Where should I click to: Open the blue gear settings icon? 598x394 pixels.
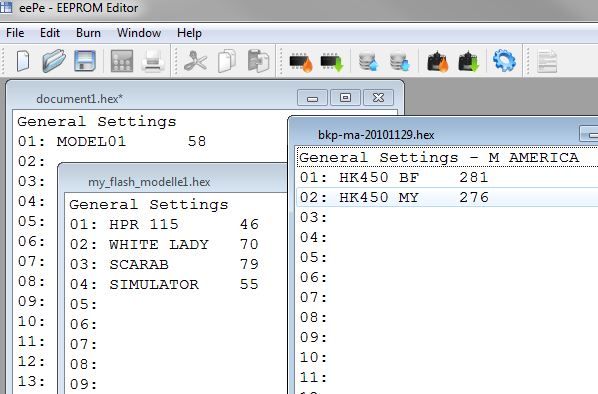coord(504,61)
